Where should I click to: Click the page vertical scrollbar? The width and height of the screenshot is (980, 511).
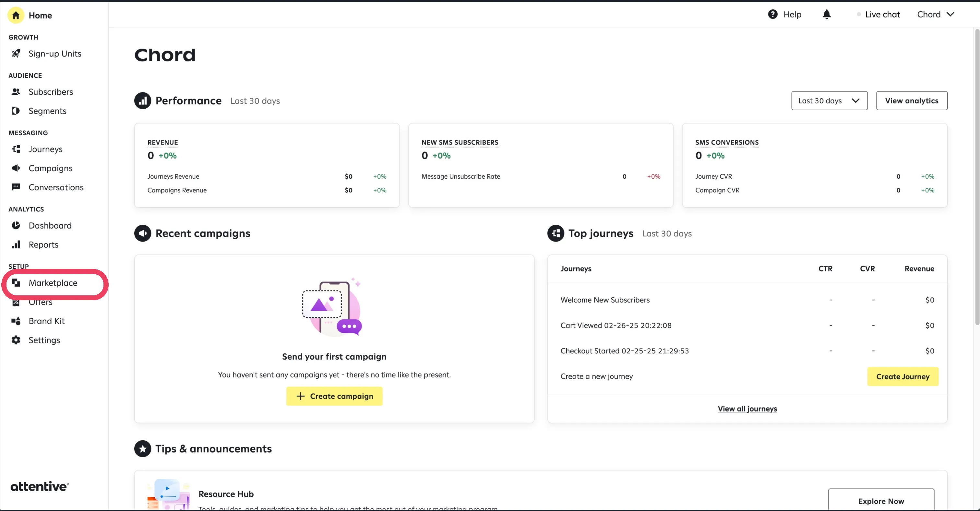(977, 177)
